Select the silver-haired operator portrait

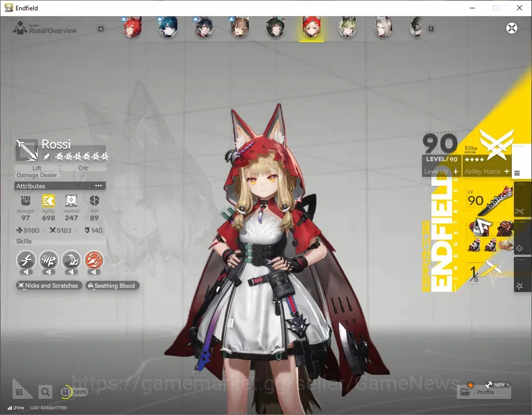pyautogui.click(x=383, y=28)
